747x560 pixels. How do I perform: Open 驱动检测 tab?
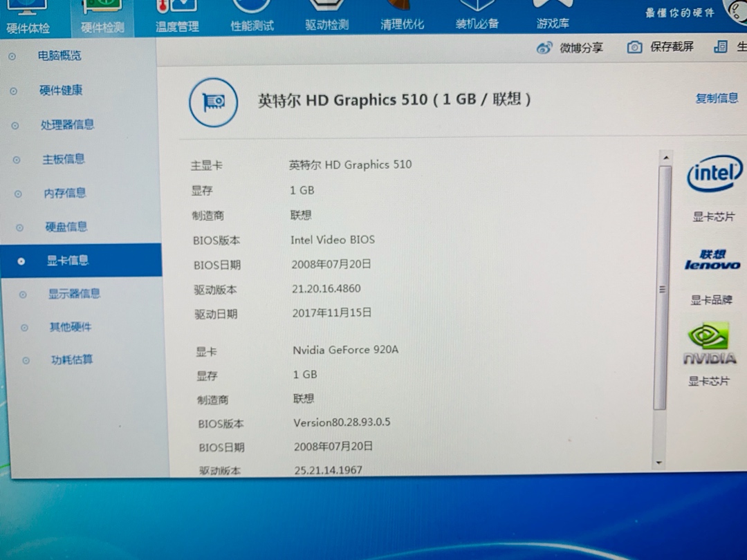click(x=326, y=17)
